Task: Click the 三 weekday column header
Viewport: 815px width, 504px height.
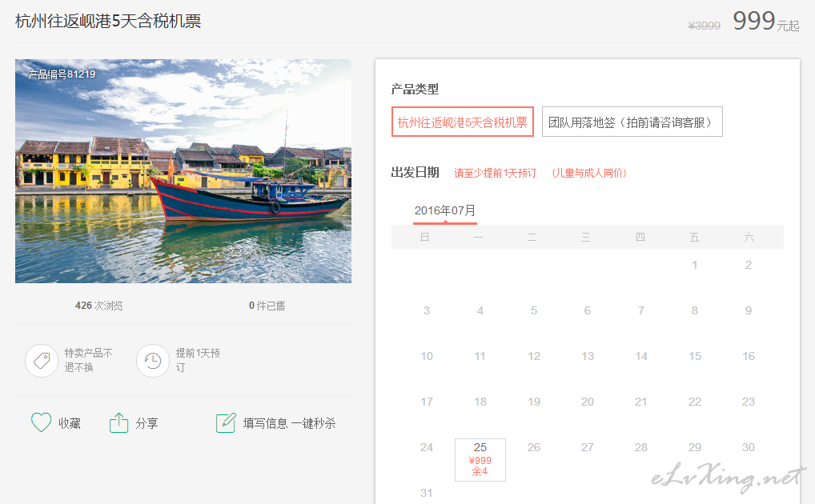Action: [586, 238]
